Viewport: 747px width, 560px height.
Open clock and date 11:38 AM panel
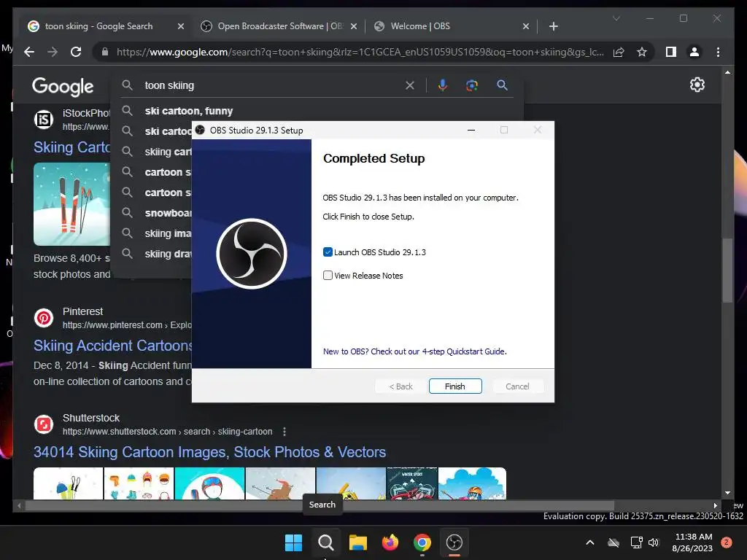pos(693,542)
